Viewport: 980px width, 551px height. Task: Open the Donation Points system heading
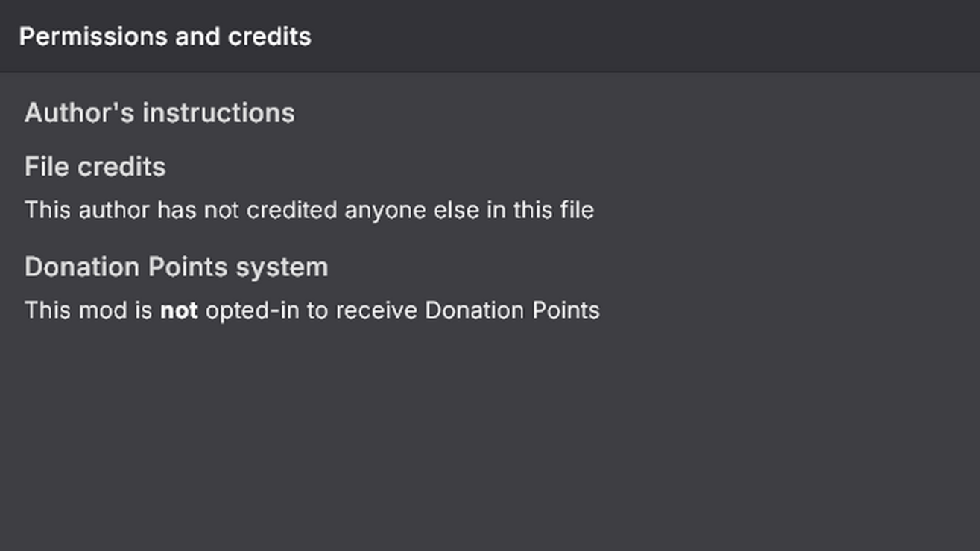(x=176, y=267)
